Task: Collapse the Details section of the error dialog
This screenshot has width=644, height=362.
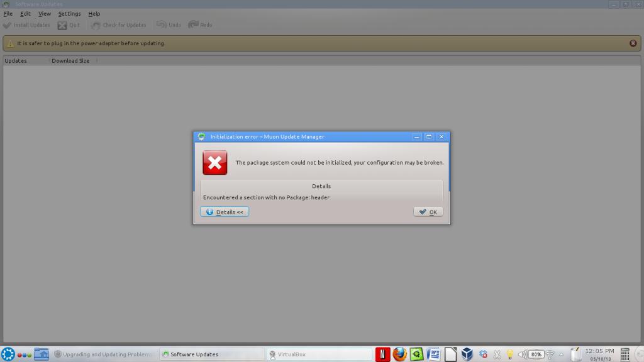Action: click(x=225, y=212)
